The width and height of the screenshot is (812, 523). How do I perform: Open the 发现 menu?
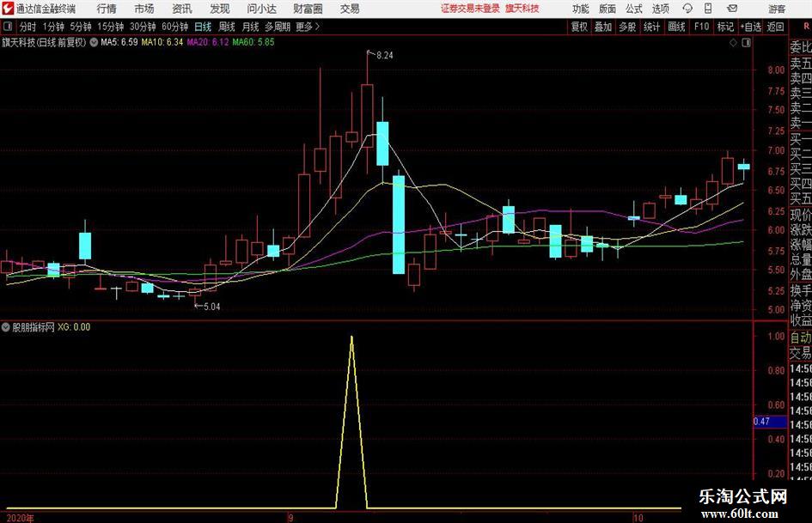(220, 9)
